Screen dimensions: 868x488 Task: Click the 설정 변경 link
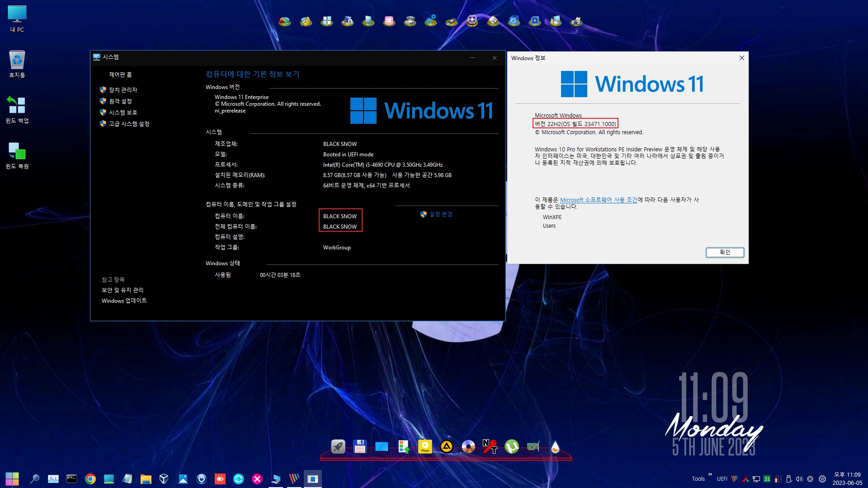pyautogui.click(x=441, y=214)
